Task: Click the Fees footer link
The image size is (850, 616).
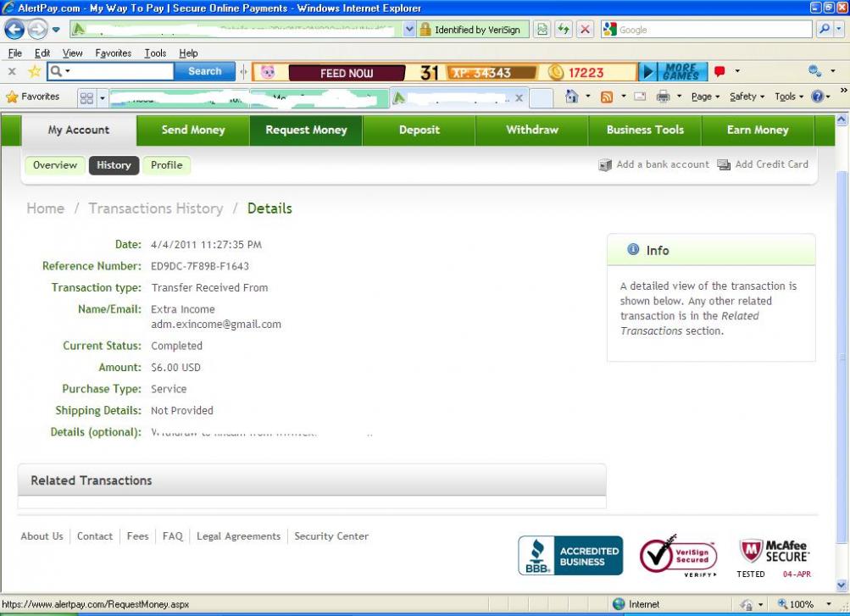Action: 137,536
